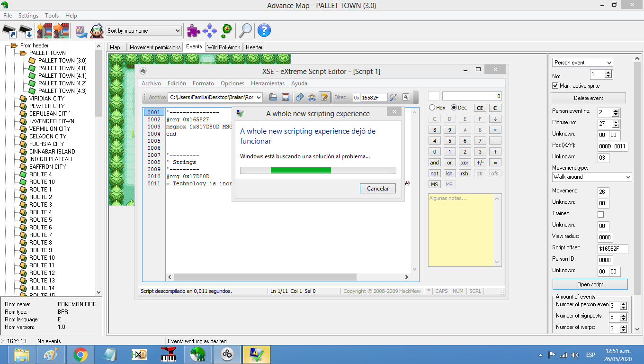Click the red floppy disk save icon in XSE
Image resolution: width=644 pixels, height=364 pixels.
click(x=286, y=97)
